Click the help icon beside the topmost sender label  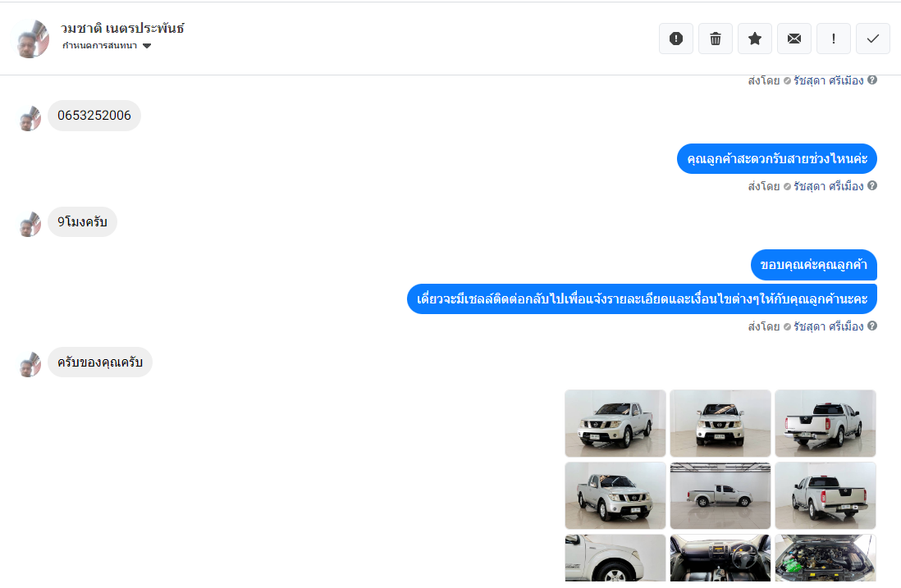tap(872, 80)
